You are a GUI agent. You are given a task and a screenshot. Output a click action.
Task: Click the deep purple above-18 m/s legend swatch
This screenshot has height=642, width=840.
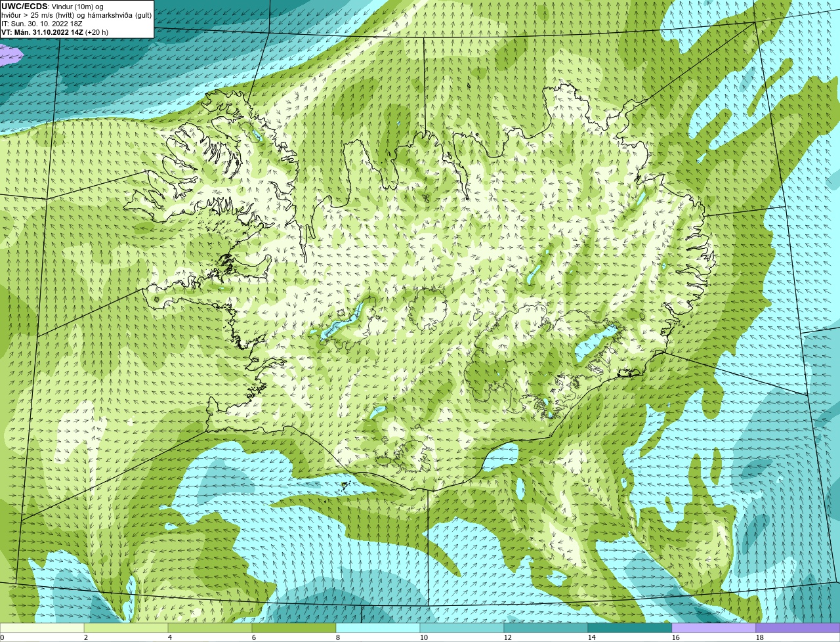tap(798, 628)
